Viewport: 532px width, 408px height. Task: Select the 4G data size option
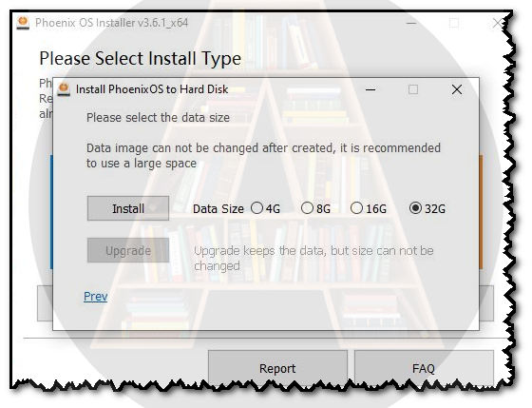click(265, 208)
